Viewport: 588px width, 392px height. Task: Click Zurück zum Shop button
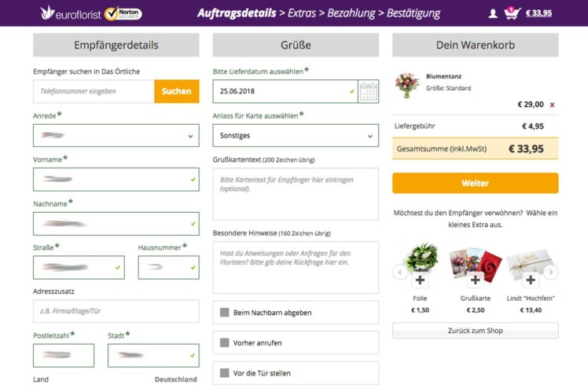pyautogui.click(x=475, y=331)
